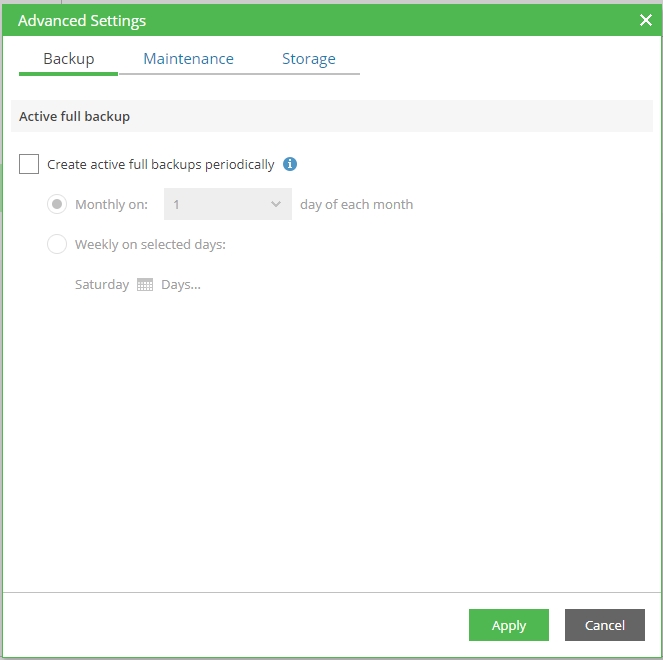Click the Saturday selected day text
663x660 pixels.
102,284
